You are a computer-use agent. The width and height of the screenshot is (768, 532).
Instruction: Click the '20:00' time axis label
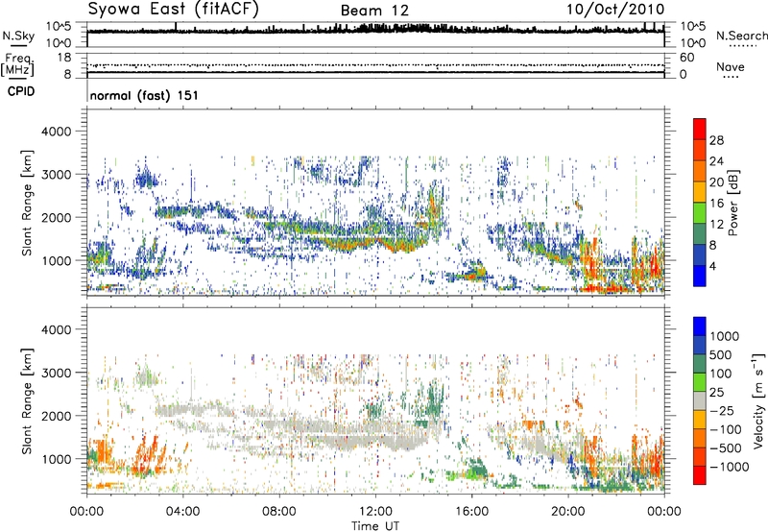567,512
